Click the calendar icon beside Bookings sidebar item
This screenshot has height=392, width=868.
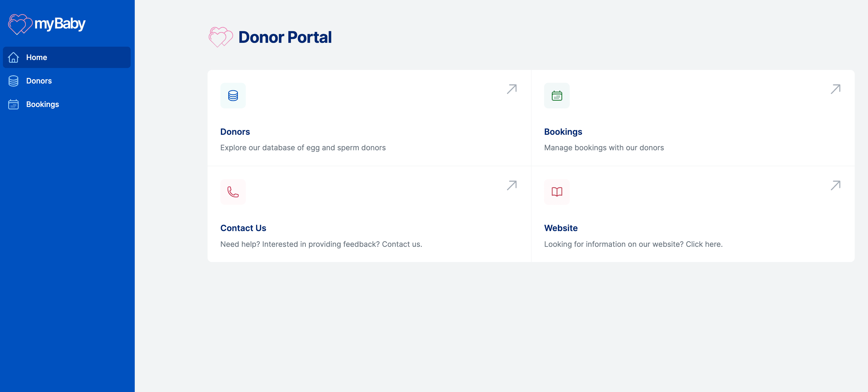tap(13, 105)
